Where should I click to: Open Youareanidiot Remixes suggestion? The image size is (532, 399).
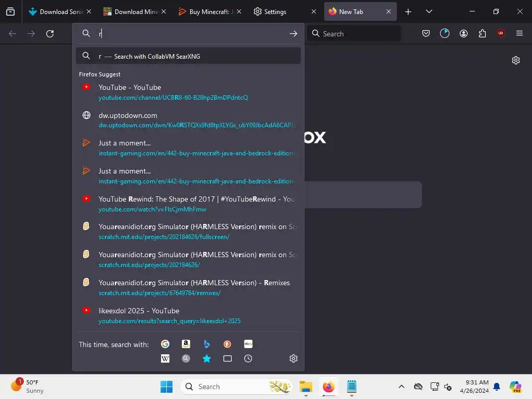pos(188,288)
